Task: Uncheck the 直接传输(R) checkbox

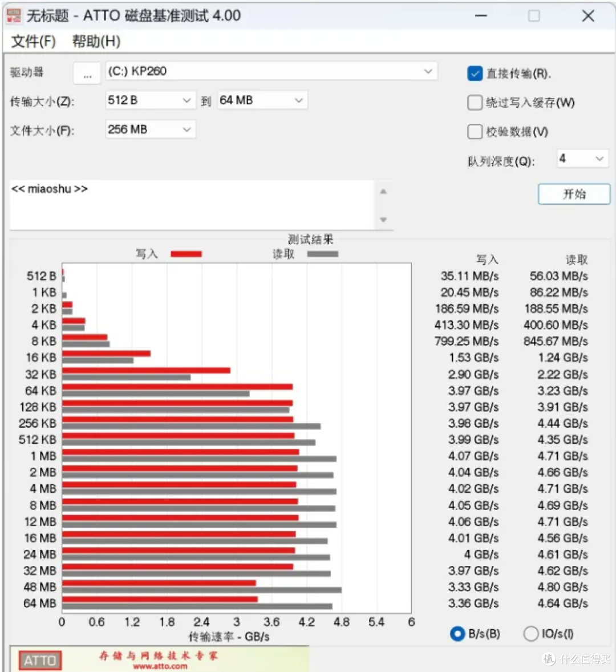Action: point(475,74)
